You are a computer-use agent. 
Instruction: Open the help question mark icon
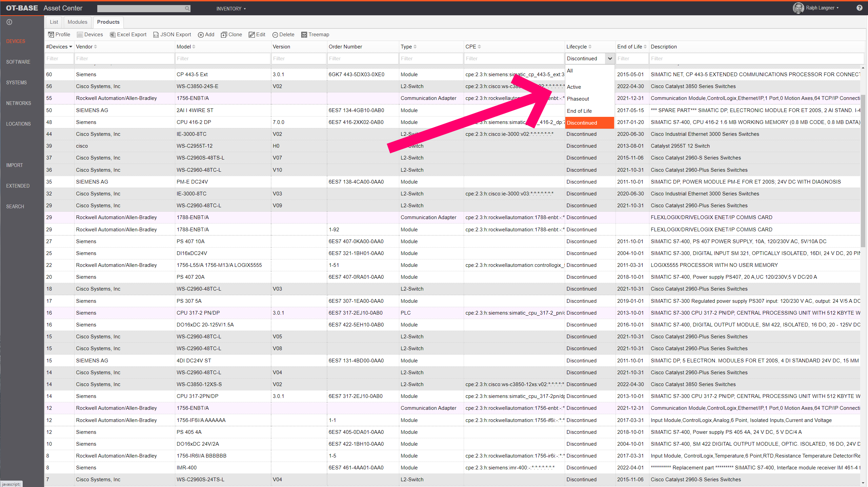pyautogui.click(x=859, y=8)
